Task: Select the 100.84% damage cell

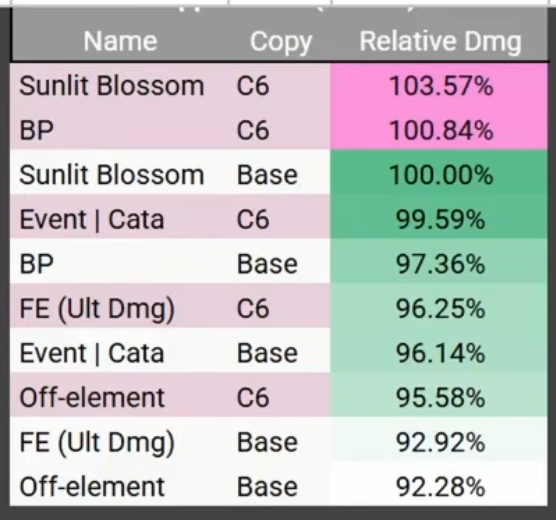Action: [439, 129]
